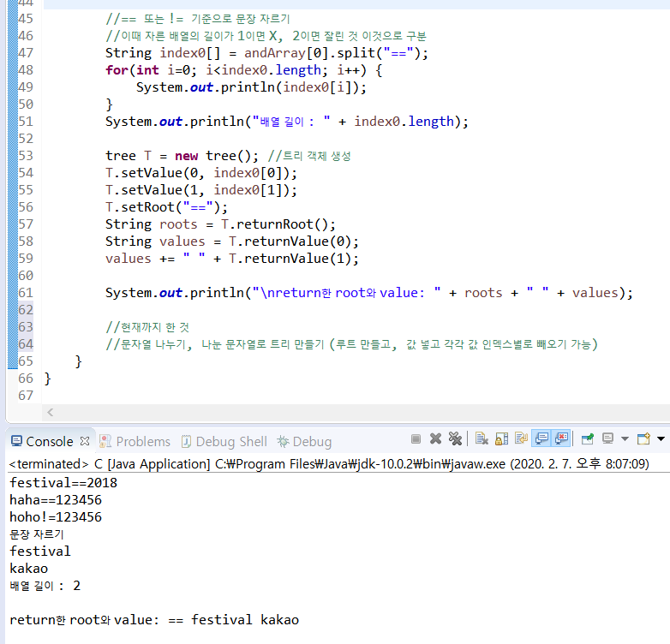Clear the console output

pos(482,439)
